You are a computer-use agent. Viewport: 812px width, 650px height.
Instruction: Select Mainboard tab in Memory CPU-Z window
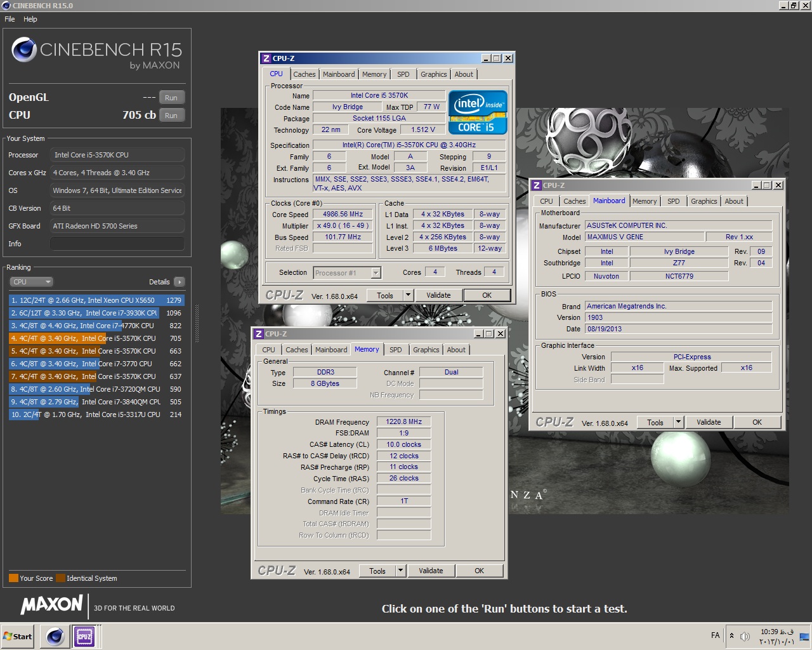point(331,350)
